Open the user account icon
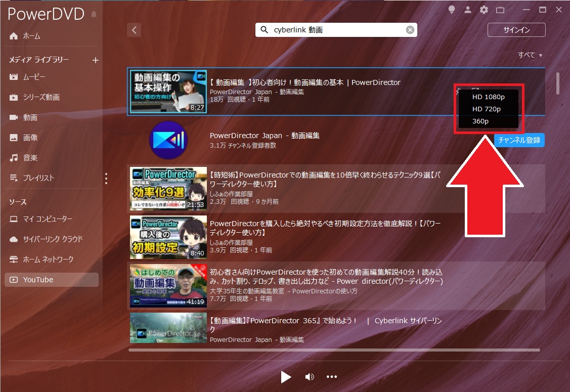 468,10
